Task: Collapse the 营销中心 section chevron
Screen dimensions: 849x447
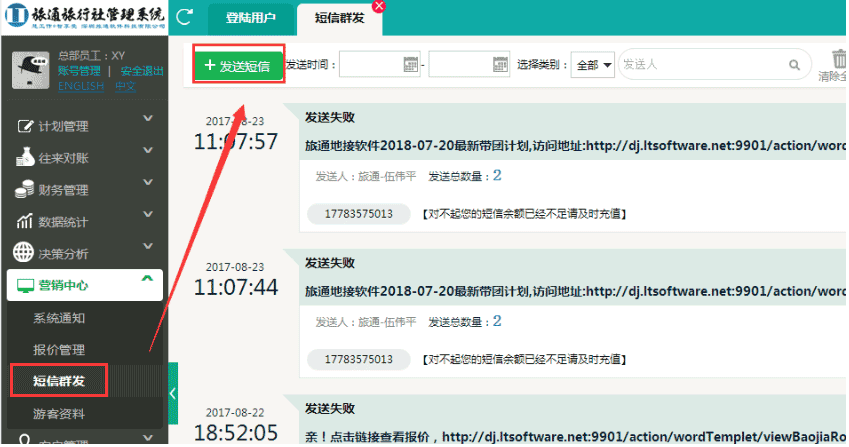Action: click(x=147, y=278)
